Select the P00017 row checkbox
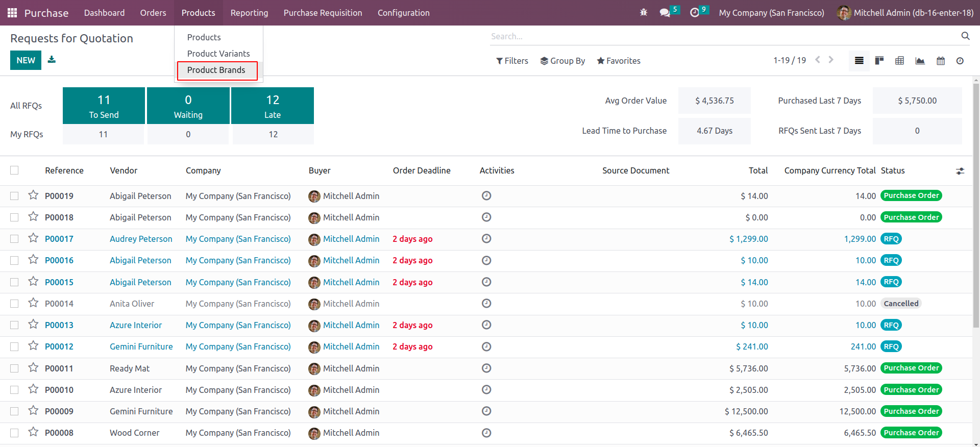The height and width of the screenshot is (447, 980). coord(14,239)
